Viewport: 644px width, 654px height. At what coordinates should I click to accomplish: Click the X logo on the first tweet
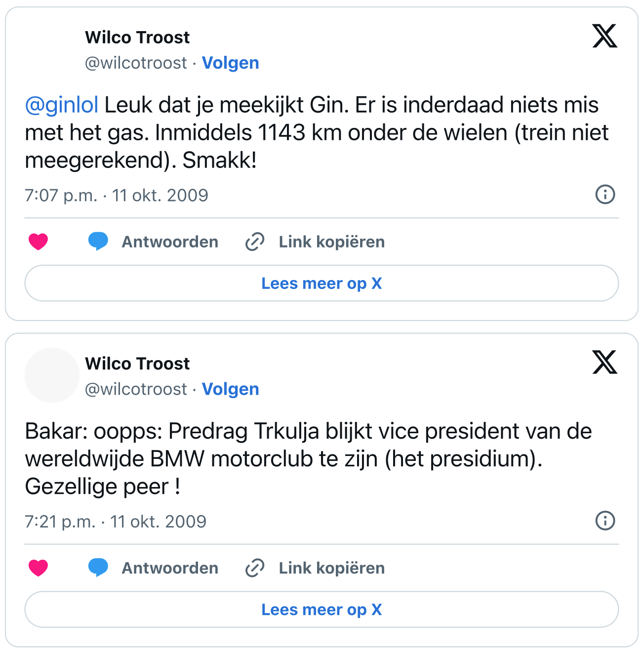tap(605, 36)
